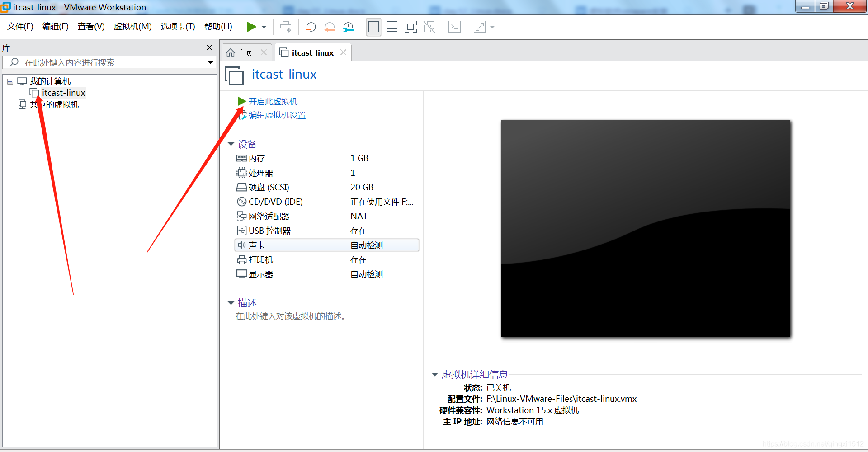Image resolution: width=868 pixels, height=452 pixels.
Task: Take a snapshot with clock-plus icon
Action: 311,27
